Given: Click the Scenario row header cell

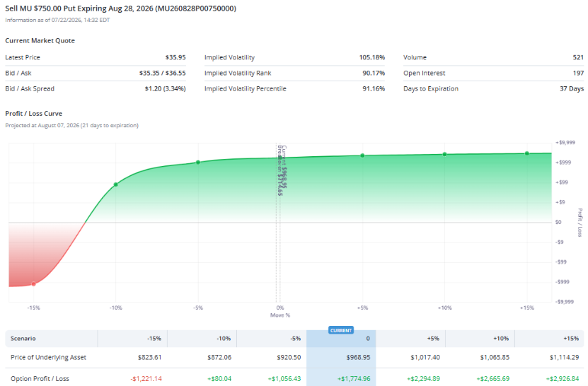Looking at the screenshot, I should click(x=52, y=339).
